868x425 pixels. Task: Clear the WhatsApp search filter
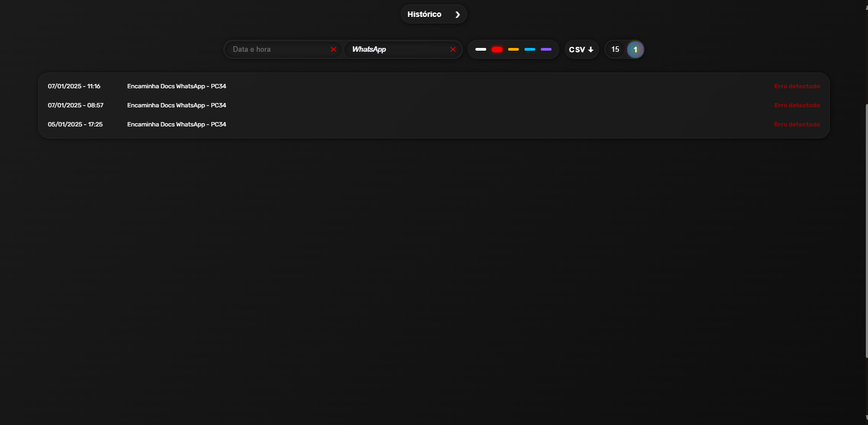click(453, 50)
